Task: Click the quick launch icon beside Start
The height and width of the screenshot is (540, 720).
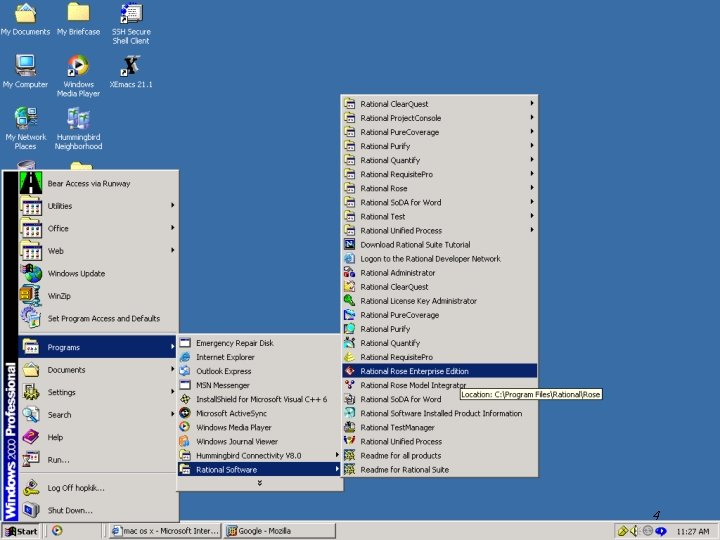Action: 57,531
